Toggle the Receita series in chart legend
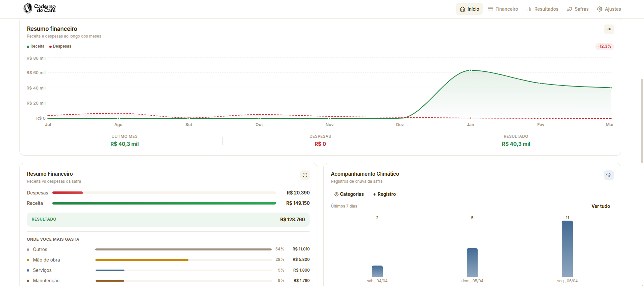644x286 pixels. (36, 46)
